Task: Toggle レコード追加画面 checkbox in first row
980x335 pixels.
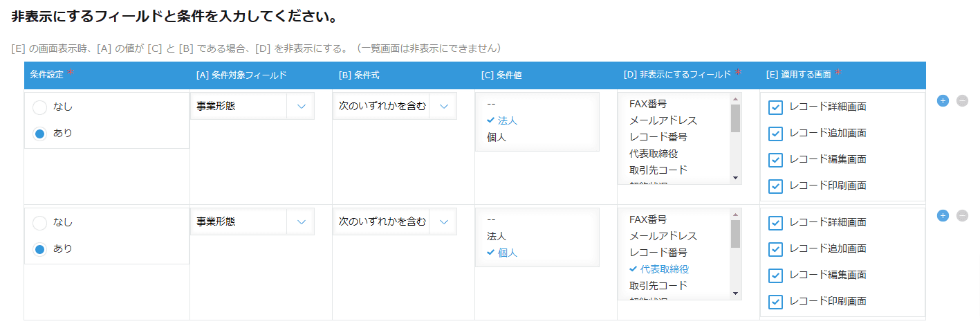Action: pyautogui.click(x=776, y=134)
